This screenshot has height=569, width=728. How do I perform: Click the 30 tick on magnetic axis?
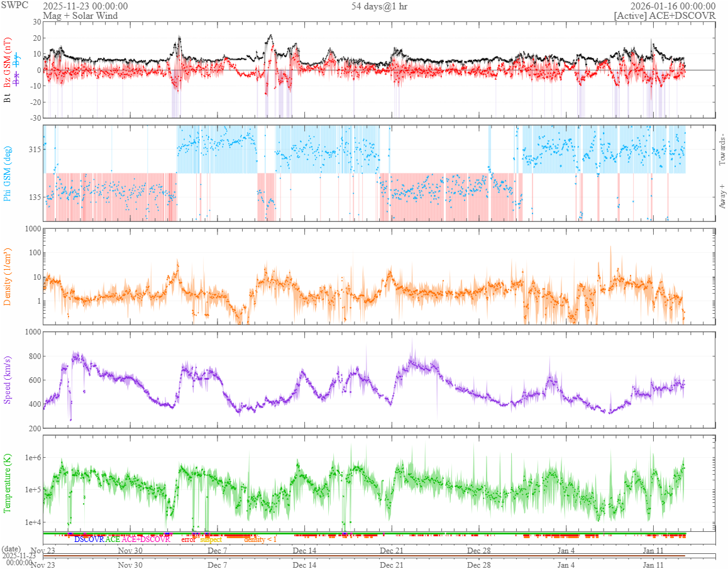tap(37, 22)
